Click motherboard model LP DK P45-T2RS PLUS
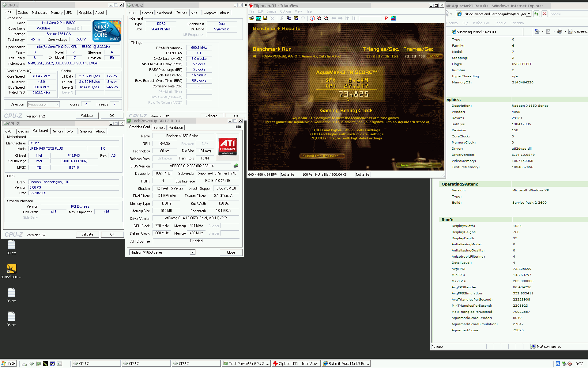Image resolution: width=588 pixels, height=368 pixels. click(x=57, y=148)
